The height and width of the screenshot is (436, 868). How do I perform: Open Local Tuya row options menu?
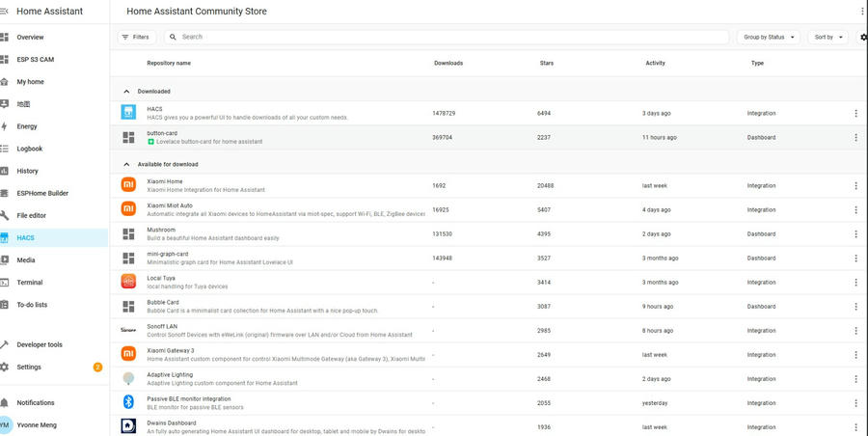click(x=855, y=283)
